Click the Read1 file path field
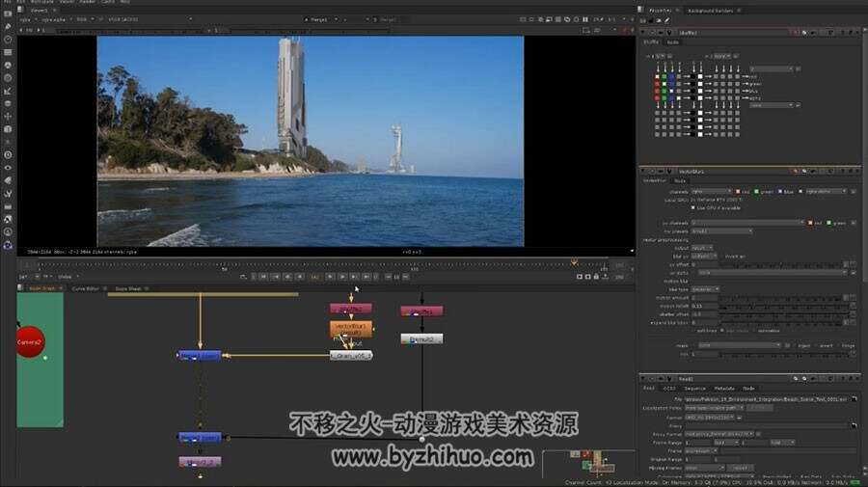 (x=766, y=399)
